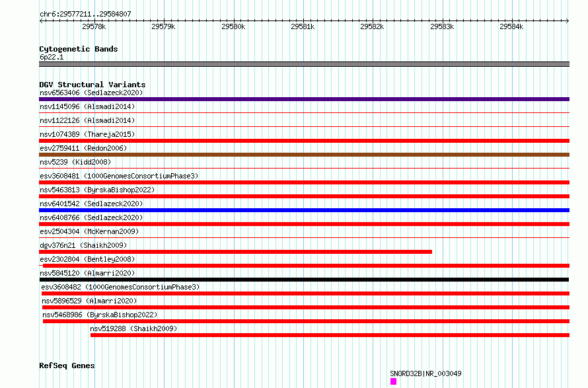Viewport: 588px width, 388px height.
Task: Select the esv2302804 (Bentley2008) label
Action: [x=87, y=259]
